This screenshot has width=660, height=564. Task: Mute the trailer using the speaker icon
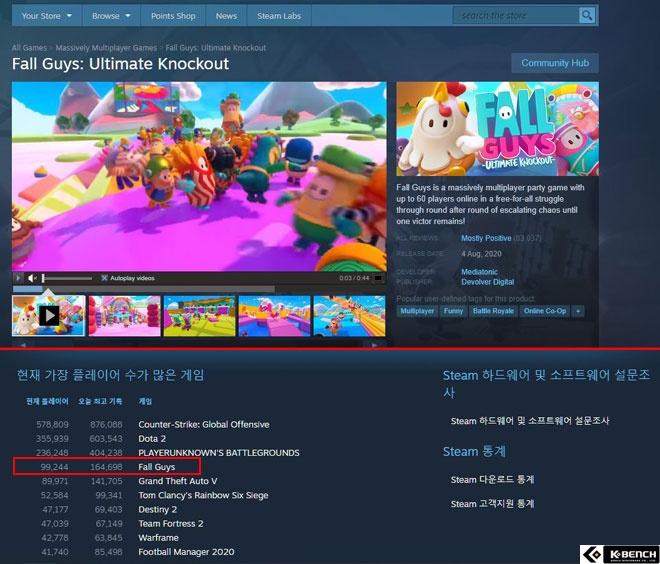[32, 278]
